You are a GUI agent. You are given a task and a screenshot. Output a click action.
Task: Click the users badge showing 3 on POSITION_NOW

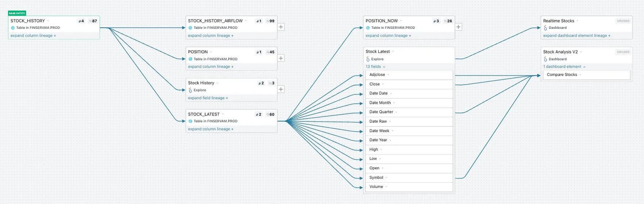pyautogui.click(x=436, y=21)
